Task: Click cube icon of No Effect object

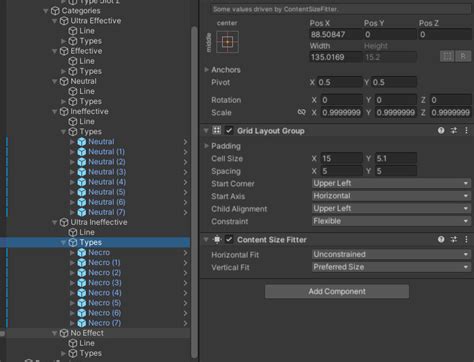Action: pyautogui.click(x=64, y=333)
